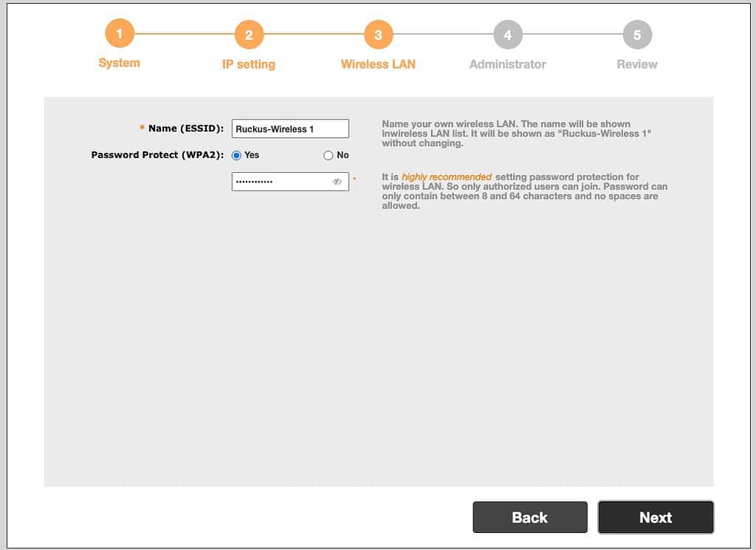Click the Name (ESSID) input field
Viewport: 756px width, 550px height.
[x=290, y=128]
